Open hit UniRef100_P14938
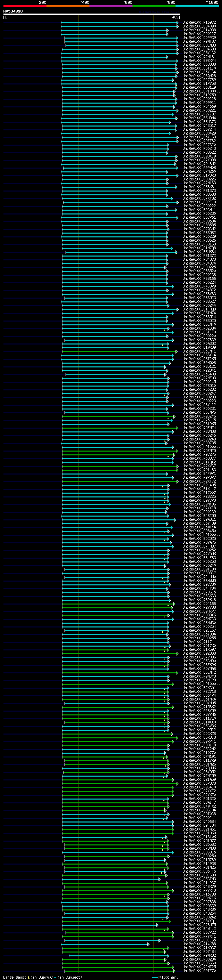Screen dimensions: 222x980 (199, 30)
